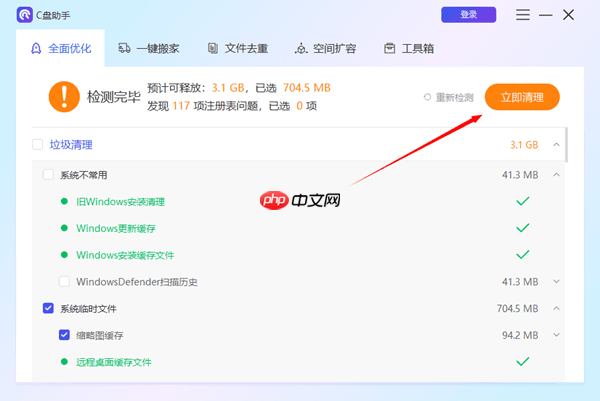Collapse the 垃圾清理 section chevron
The height and width of the screenshot is (401, 600).
556,145
